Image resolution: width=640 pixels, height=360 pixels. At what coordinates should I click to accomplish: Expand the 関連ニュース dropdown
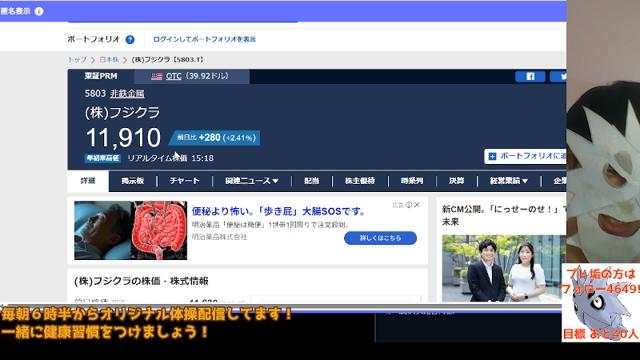[x=252, y=181]
